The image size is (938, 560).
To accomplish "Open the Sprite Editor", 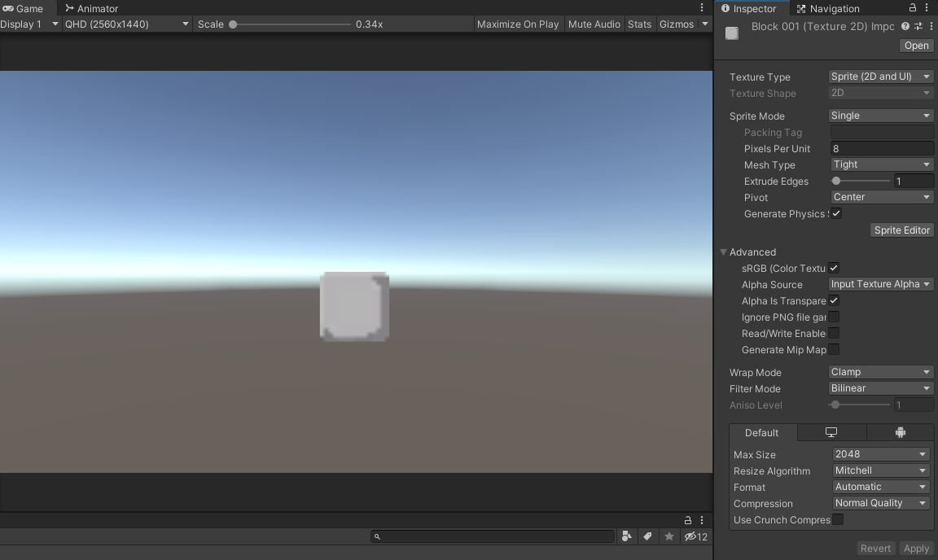I will tap(901, 230).
